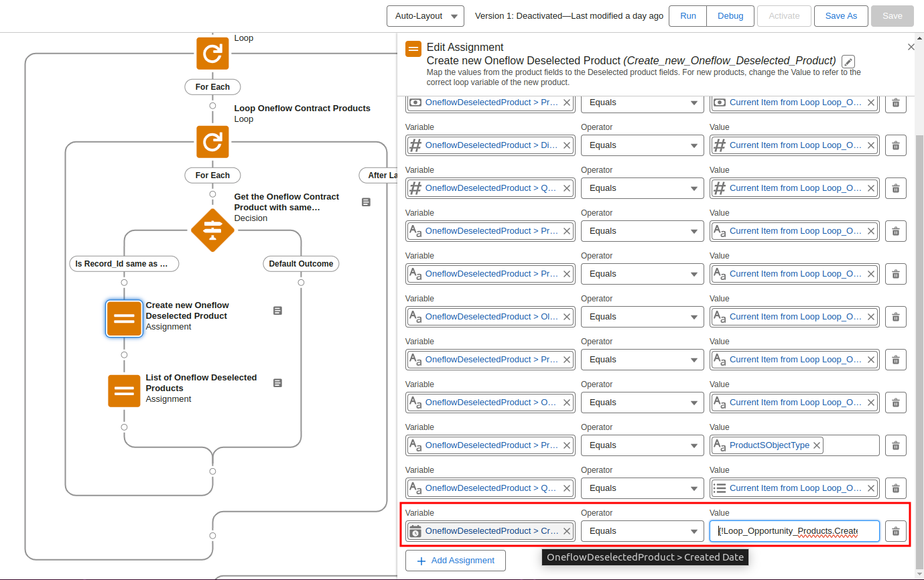Screen dimensions: 924x580
Task: Click the ProductSObjectType value field
Action: coord(795,445)
